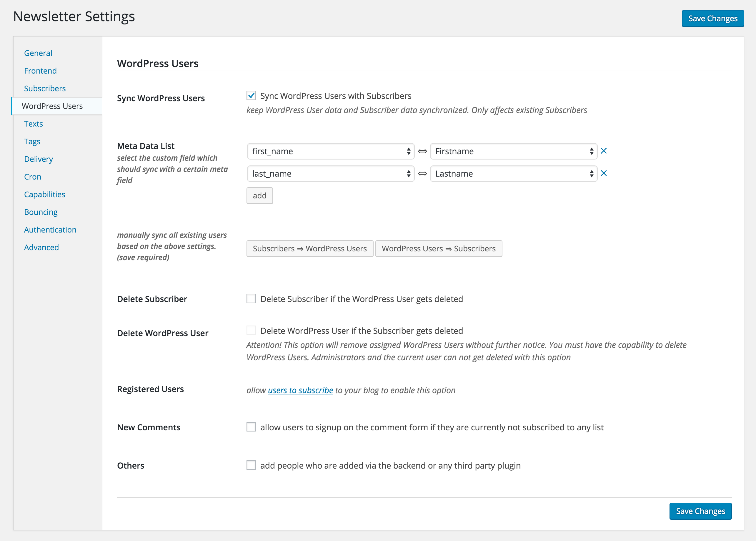This screenshot has height=541, width=756.
Task: Enable signup on the comment form
Action: tap(251, 427)
